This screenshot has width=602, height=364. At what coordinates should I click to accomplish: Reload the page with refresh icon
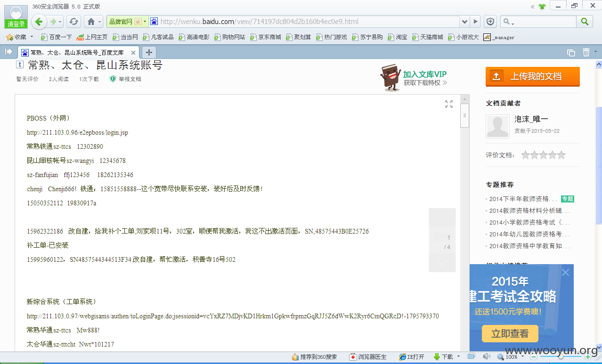click(x=73, y=21)
